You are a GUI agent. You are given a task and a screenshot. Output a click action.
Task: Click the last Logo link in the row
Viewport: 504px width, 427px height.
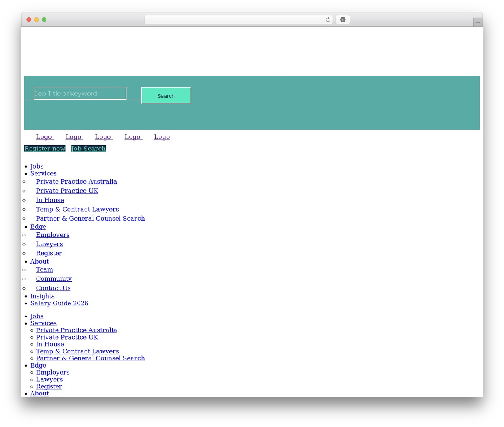[162, 137]
